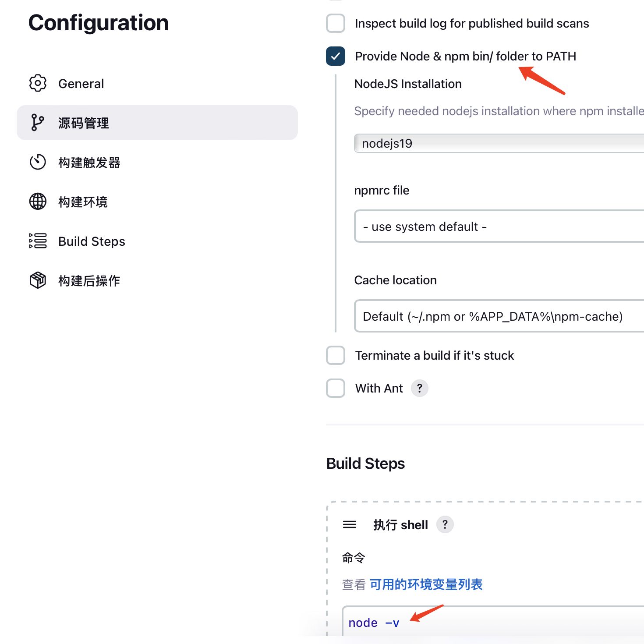Uncheck Provide Node & npm bin/ folder
The width and height of the screenshot is (644, 644).
click(336, 56)
